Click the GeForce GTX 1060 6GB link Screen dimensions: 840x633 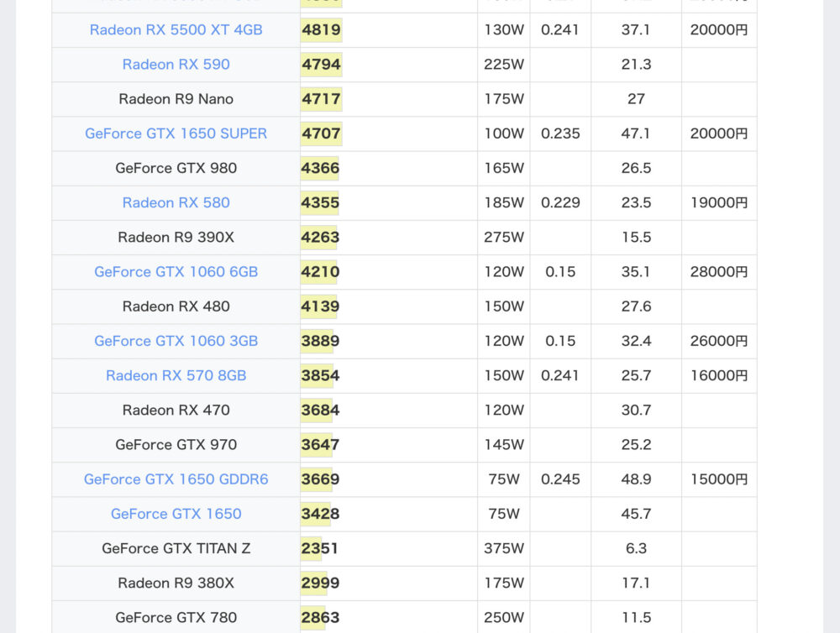pyautogui.click(x=176, y=271)
